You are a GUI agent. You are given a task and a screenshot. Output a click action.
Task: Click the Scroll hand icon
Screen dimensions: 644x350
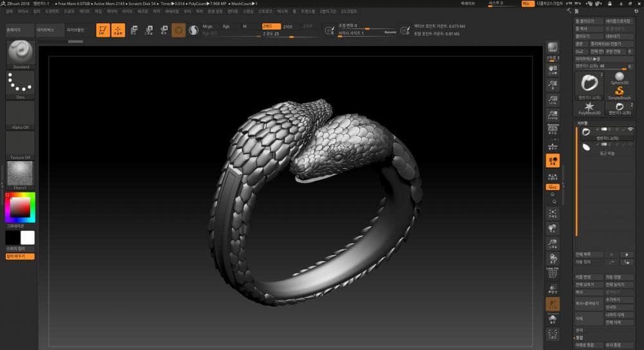coord(553,70)
